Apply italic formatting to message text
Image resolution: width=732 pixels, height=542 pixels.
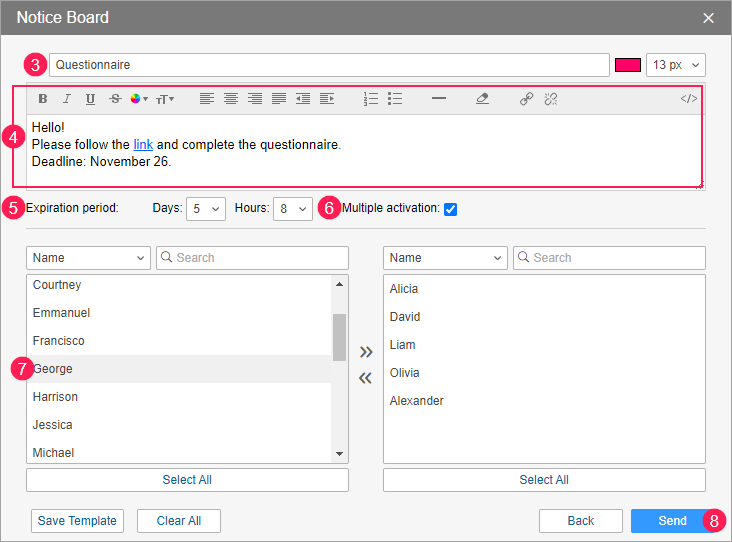point(67,99)
